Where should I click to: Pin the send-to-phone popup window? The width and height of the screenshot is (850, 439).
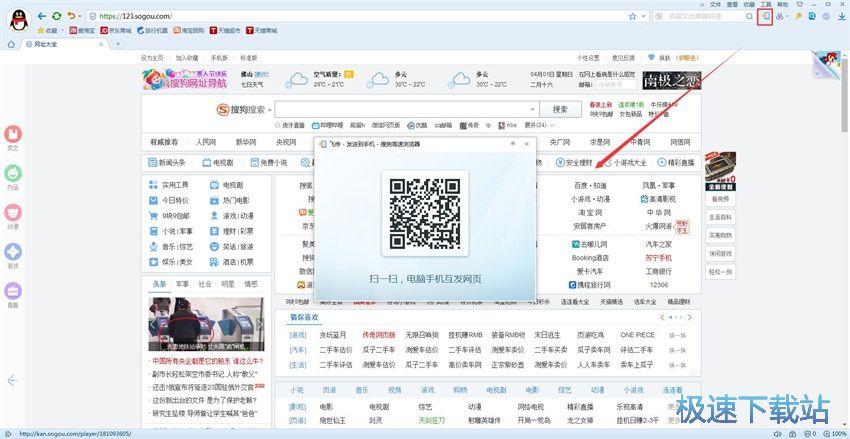[513, 144]
